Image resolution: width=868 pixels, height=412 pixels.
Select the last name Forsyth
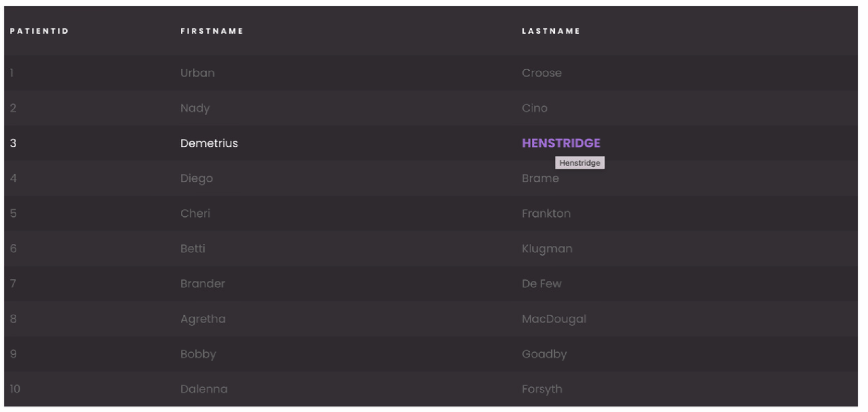coord(542,389)
